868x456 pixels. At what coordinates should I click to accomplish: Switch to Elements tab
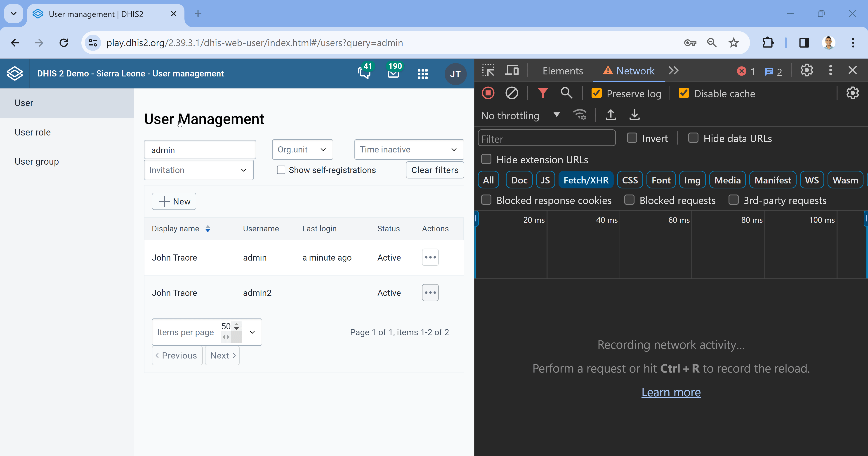(x=562, y=71)
